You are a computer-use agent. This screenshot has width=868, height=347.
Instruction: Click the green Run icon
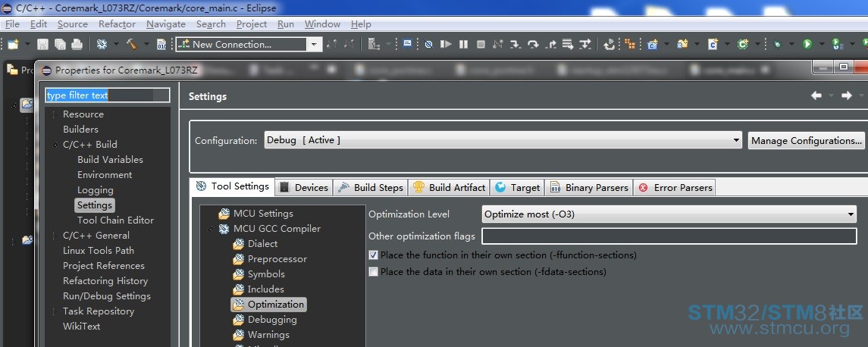807,44
